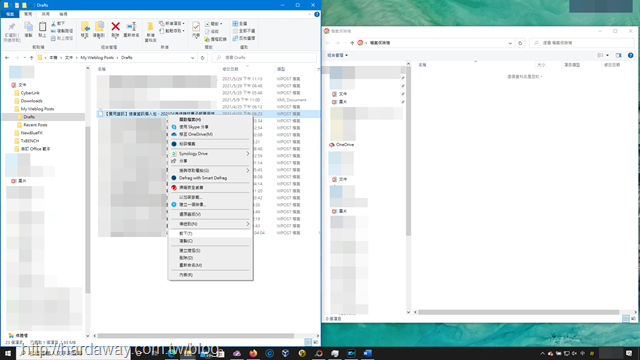Viewport: 640px width, 360px height.
Task: Open the Synology Drive submenu
Action: click(x=210, y=153)
